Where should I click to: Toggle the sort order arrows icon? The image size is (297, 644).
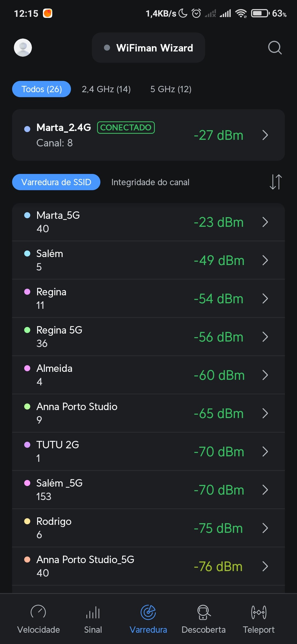click(276, 182)
